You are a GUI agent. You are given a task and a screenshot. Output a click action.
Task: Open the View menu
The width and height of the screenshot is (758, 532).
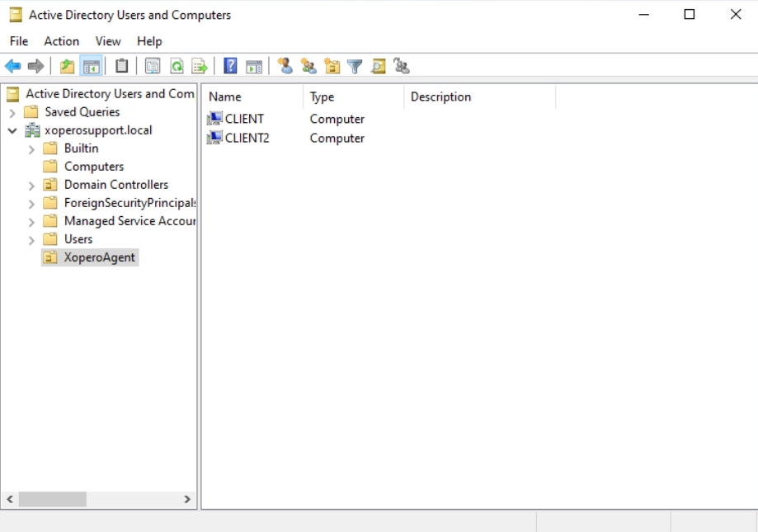(107, 40)
